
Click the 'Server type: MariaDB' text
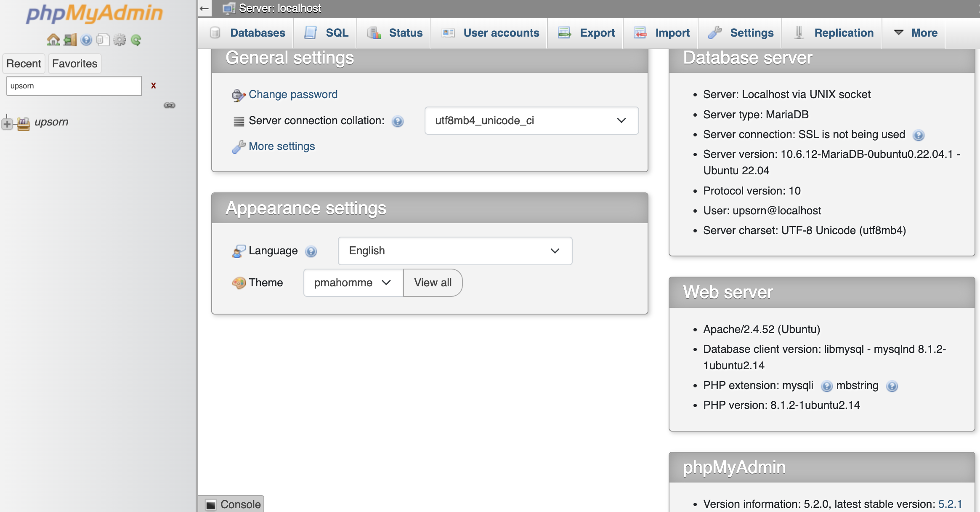[756, 115]
